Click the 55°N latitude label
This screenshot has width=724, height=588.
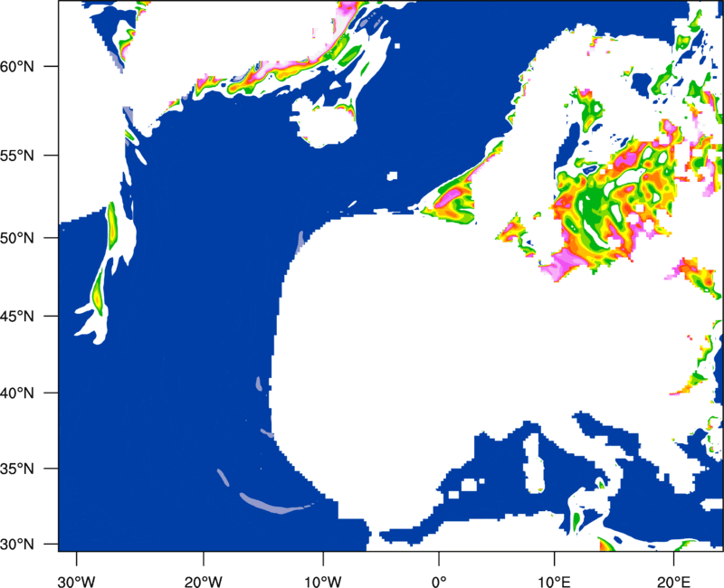pos(17,156)
